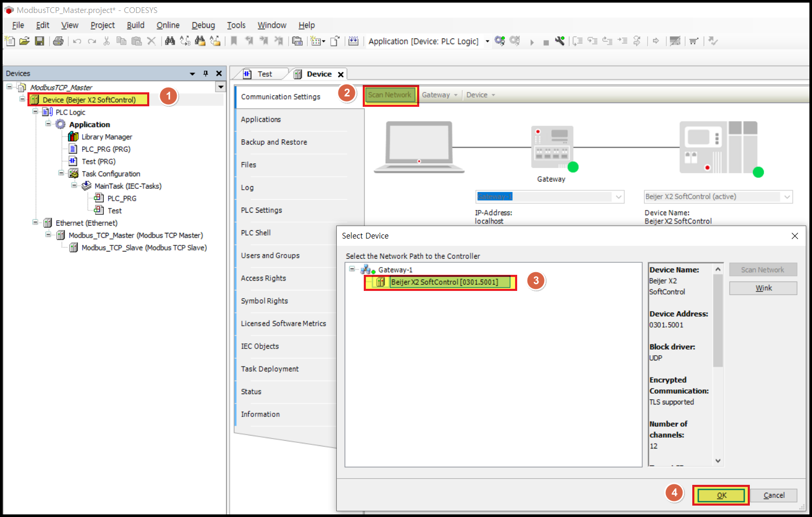The height and width of the screenshot is (517, 812).
Task: Open Find with the first binoculars icon
Action: point(170,41)
